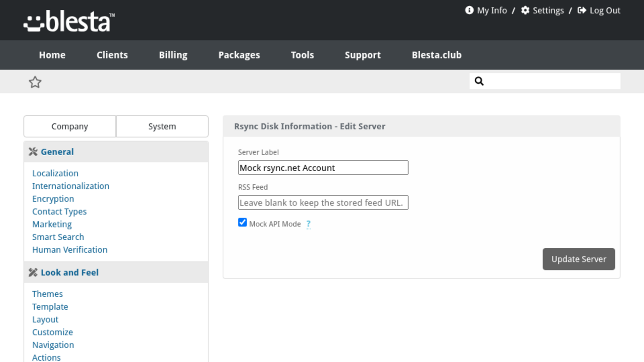Open Customize settings
Screen dimensions: 644x362
pyautogui.click(x=52, y=332)
